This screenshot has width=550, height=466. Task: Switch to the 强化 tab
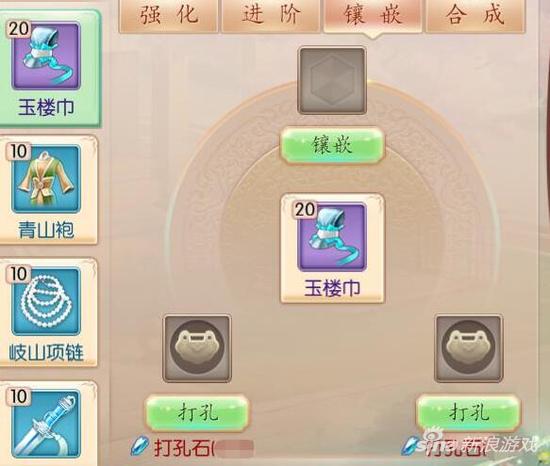coord(169,15)
